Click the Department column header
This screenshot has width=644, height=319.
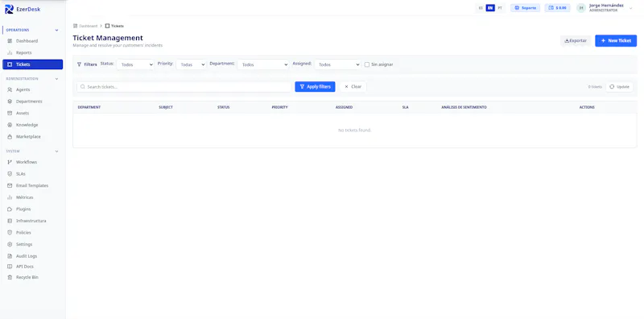point(89,107)
